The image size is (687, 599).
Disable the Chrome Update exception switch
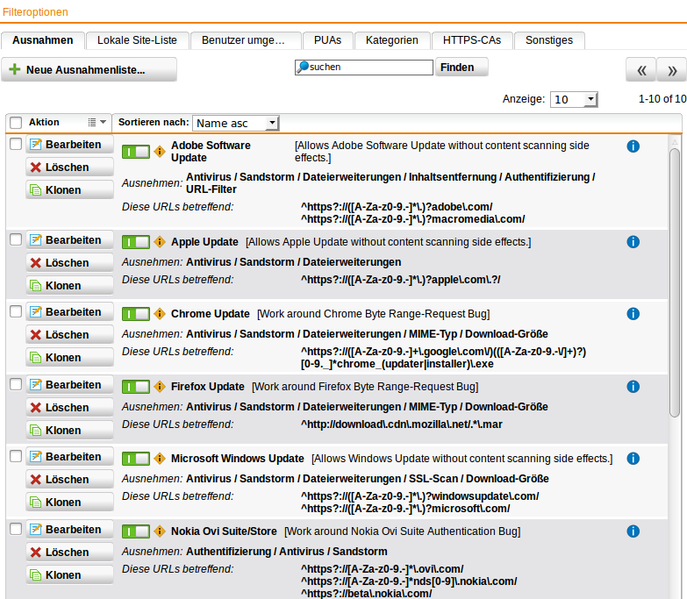pos(135,314)
